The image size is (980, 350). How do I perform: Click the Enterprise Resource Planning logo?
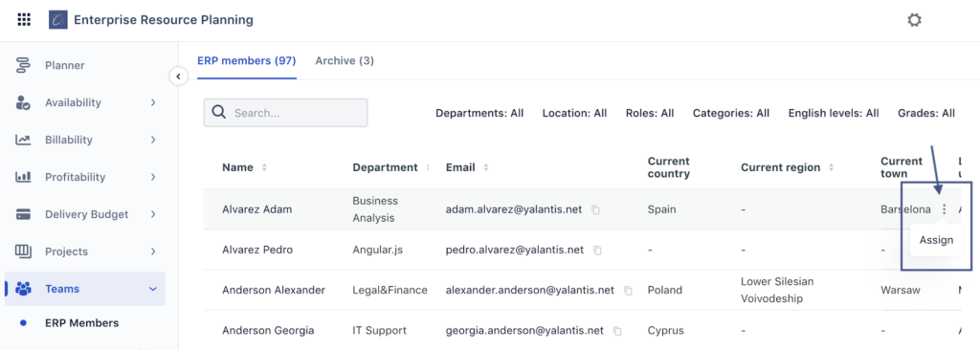tap(58, 20)
